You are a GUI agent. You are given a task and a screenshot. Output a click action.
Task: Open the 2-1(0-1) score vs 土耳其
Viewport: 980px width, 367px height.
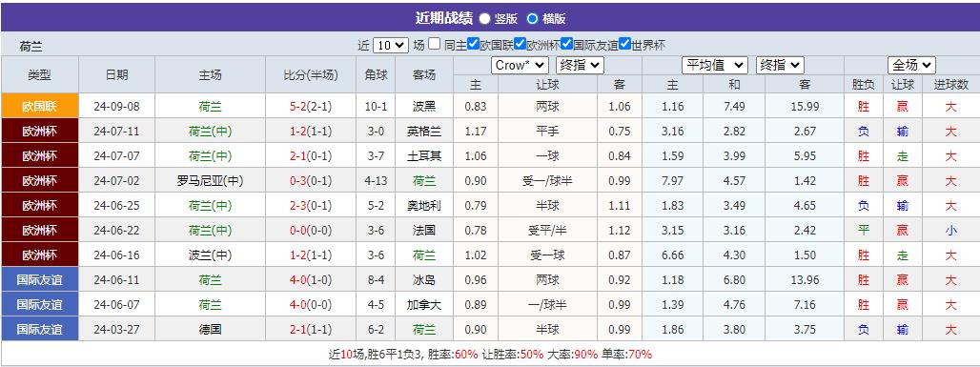311,156
